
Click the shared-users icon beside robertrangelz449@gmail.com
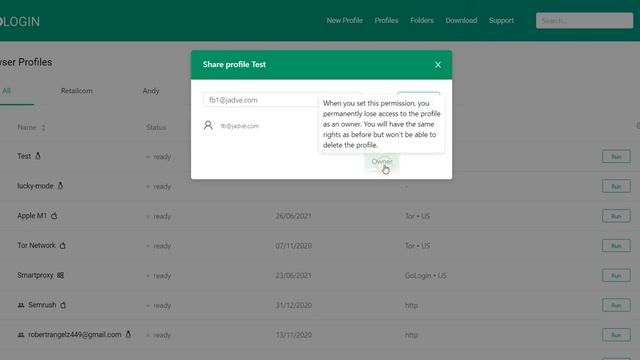coord(21,335)
